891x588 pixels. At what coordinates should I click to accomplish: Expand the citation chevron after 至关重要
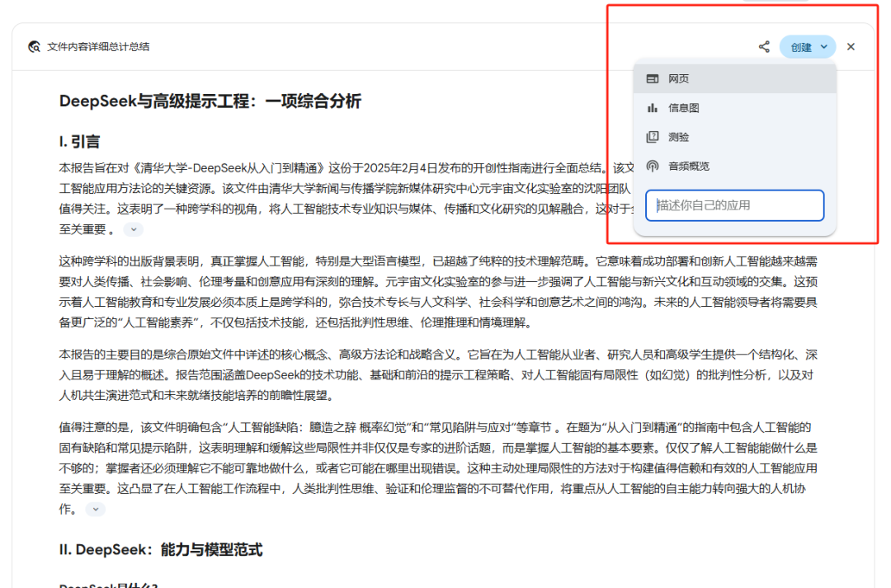pos(134,229)
